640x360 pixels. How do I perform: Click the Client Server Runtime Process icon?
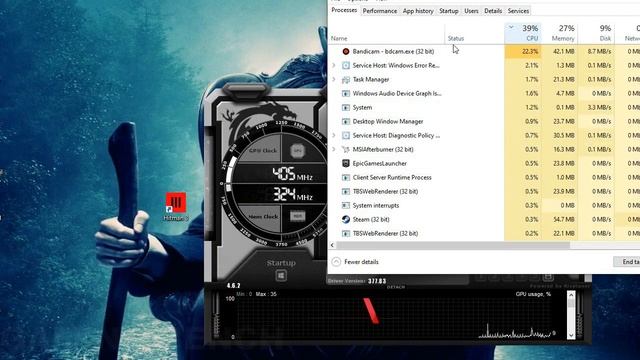pos(346,178)
